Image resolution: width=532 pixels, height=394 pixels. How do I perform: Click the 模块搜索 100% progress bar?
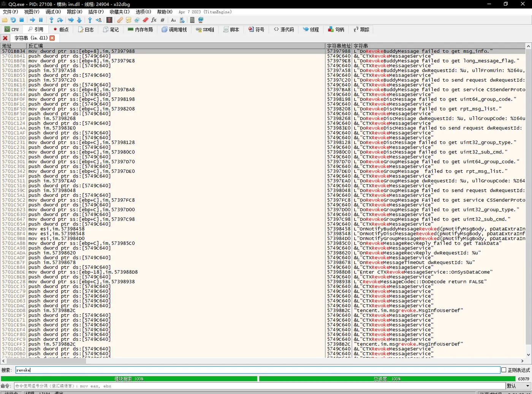(129, 379)
